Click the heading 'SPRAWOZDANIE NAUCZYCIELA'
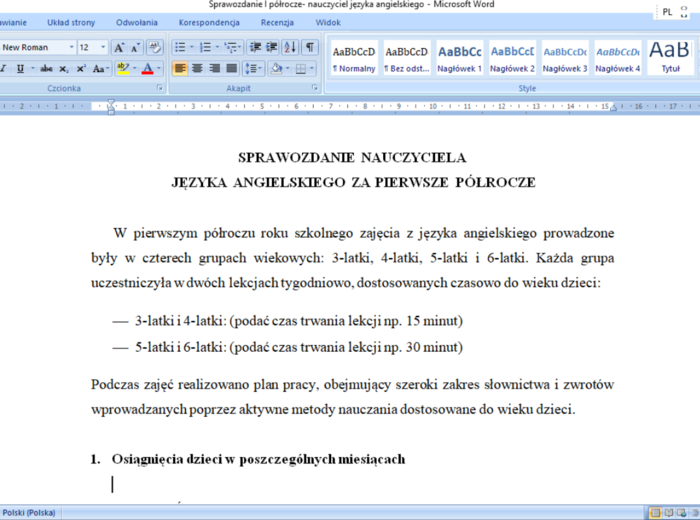700x520 pixels. 352,158
